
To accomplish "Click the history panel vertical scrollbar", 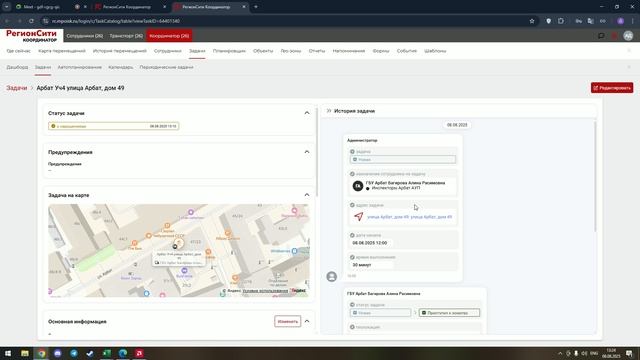I will (x=595, y=176).
